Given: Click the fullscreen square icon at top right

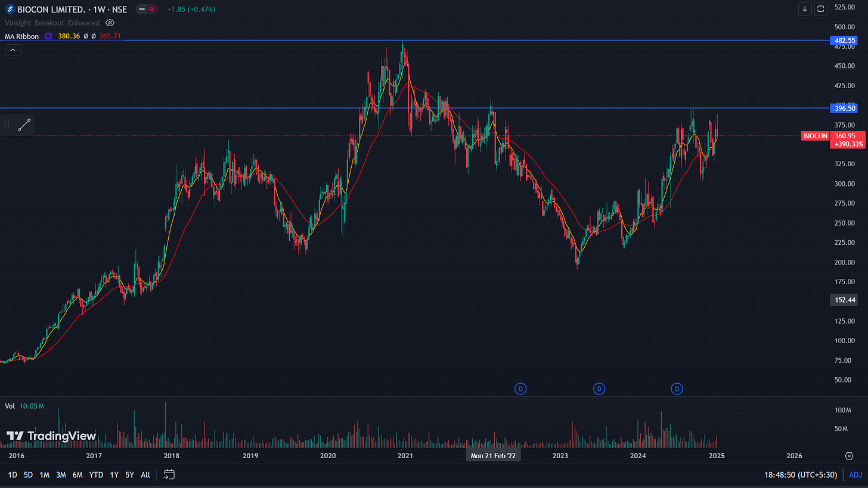Looking at the screenshot, I should click(821, 9).
